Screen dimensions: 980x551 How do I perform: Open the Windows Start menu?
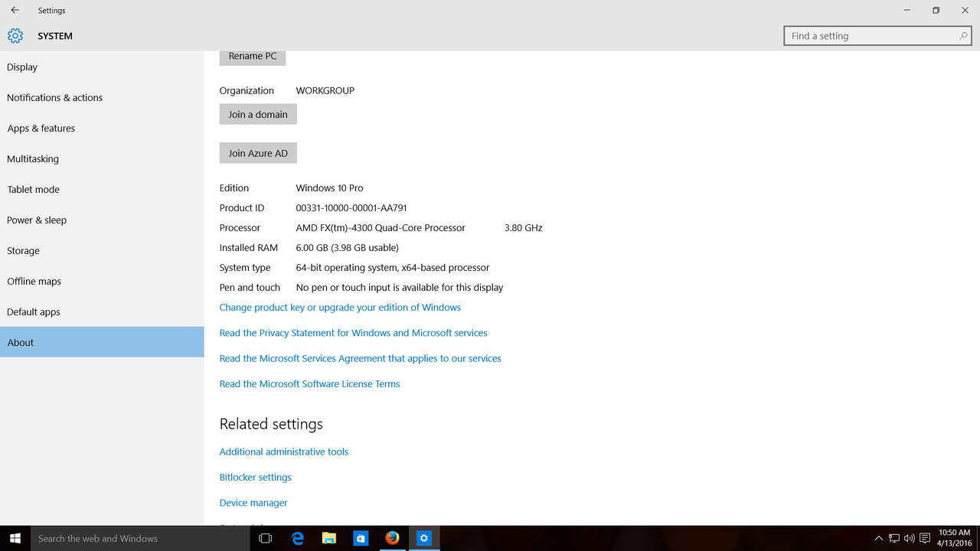point(15,538)
